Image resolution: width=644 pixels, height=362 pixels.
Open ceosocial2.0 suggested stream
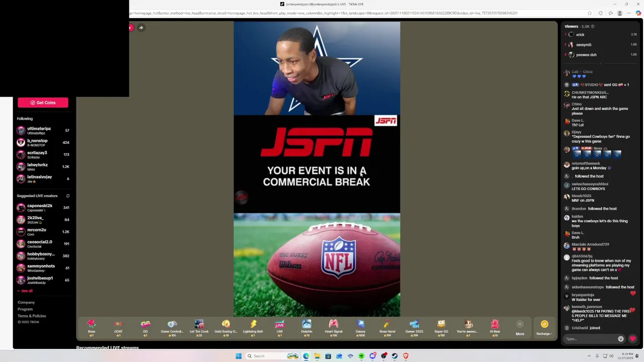pos(43,244)
